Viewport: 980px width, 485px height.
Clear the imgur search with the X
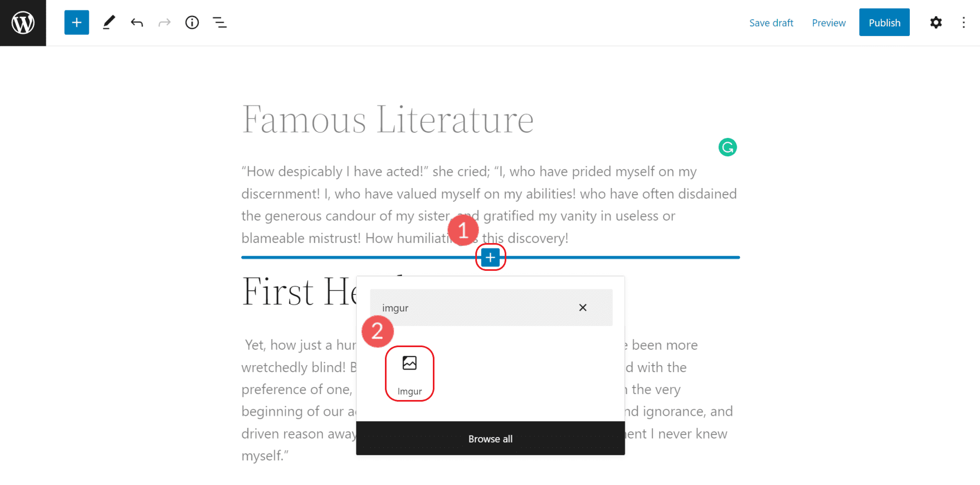[583, 307]
